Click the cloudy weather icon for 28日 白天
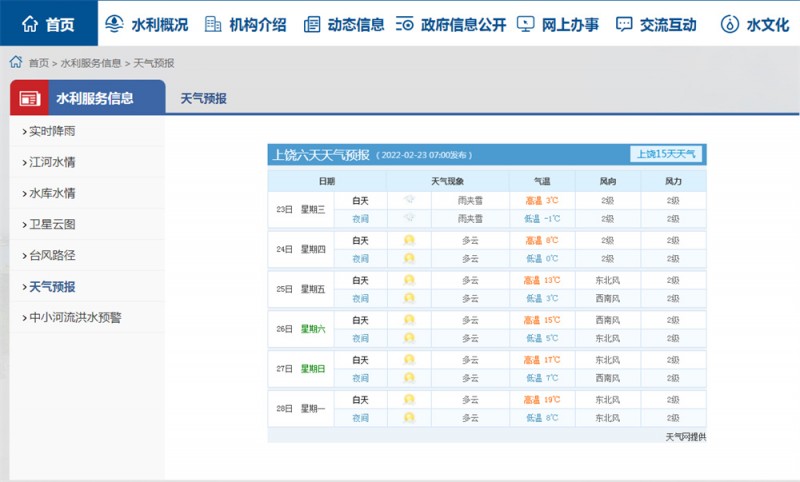Image resolution: width=800 pixels, height=482 pixels. click(x=409, y=399)
